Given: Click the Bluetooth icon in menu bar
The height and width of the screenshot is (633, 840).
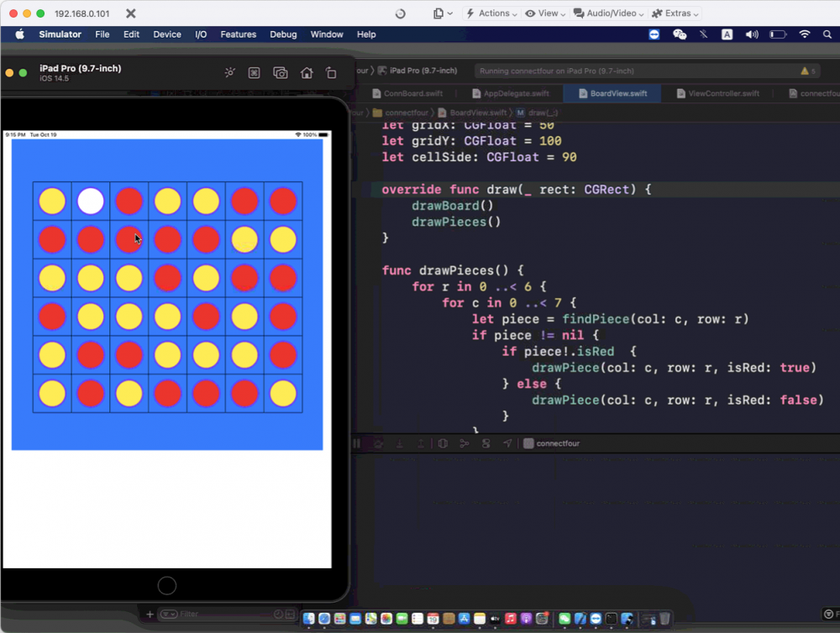Looking at the screenshot, I should [703, 34].
